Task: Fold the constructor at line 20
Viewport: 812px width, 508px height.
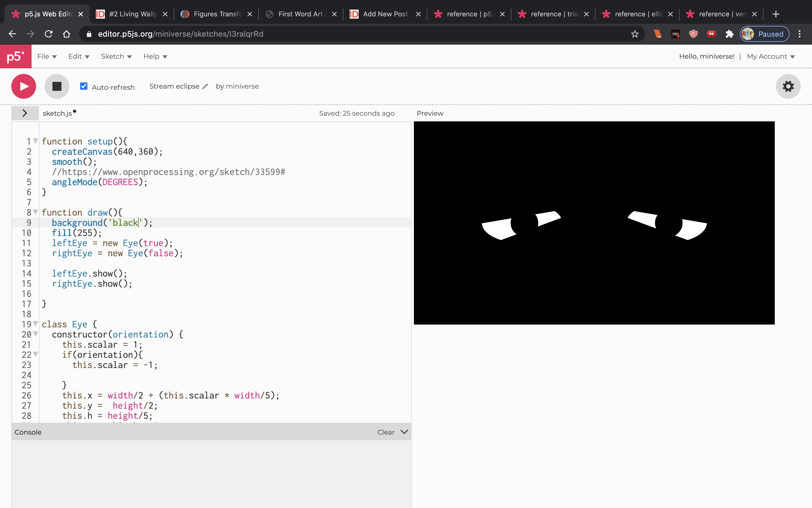Action: (36, 334)
